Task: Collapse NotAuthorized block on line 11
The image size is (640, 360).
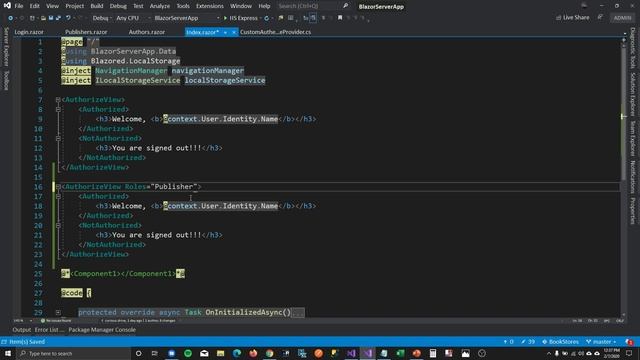Action: [58, 138]
